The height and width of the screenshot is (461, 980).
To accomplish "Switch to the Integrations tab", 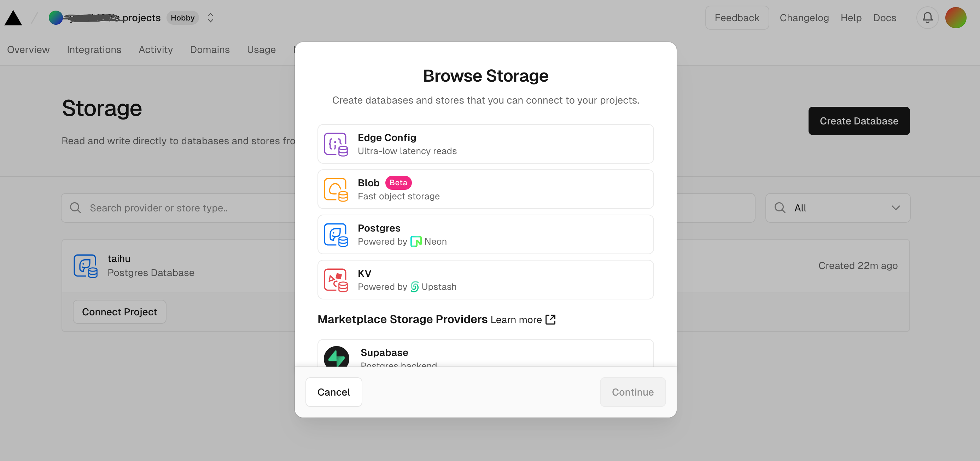I will coord(94,50).
